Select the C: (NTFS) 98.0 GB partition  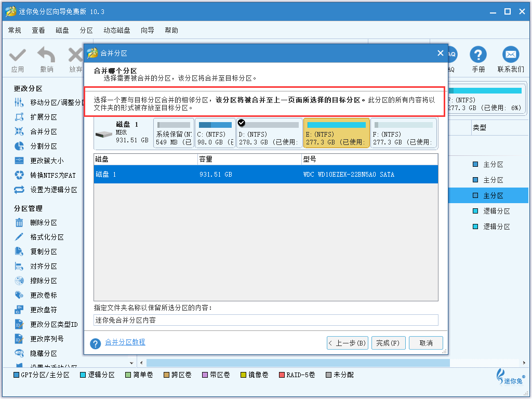(215, 133)
